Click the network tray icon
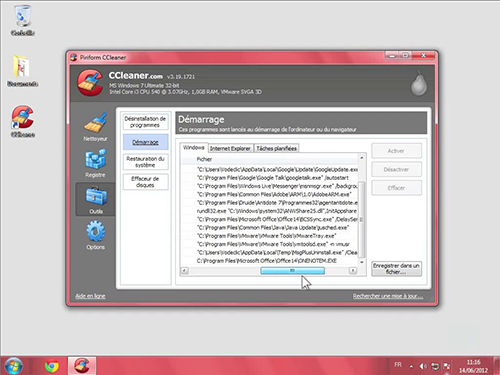The image size is (500, 375). (x=435, y=366)
